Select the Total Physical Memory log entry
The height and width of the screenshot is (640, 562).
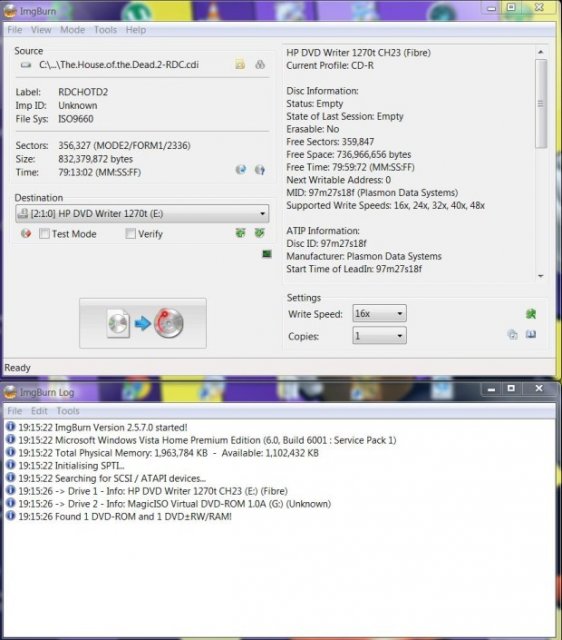click(169, 453)
